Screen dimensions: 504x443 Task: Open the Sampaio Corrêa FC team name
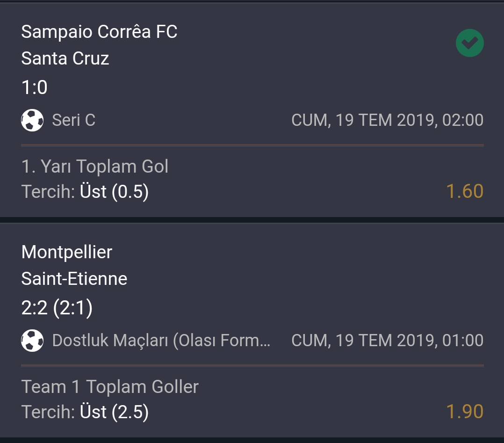click(x=99, y=31)
